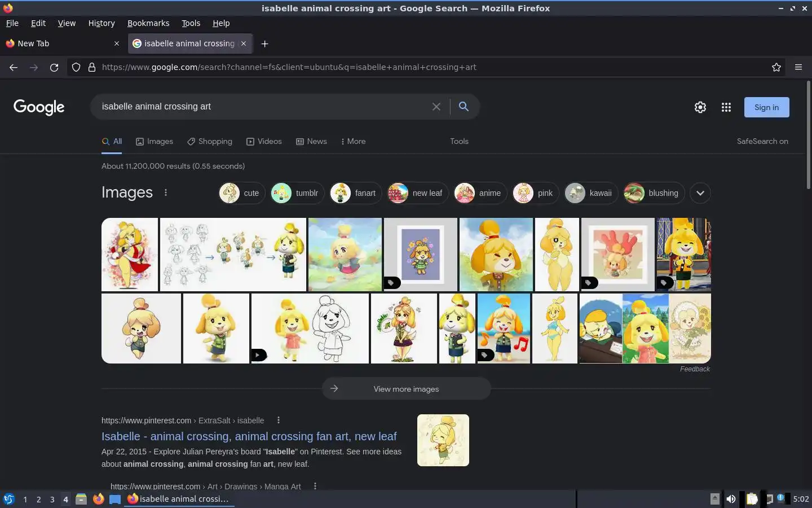Click the Google logo
Screen dimensions: 812x508
point(39,107)
